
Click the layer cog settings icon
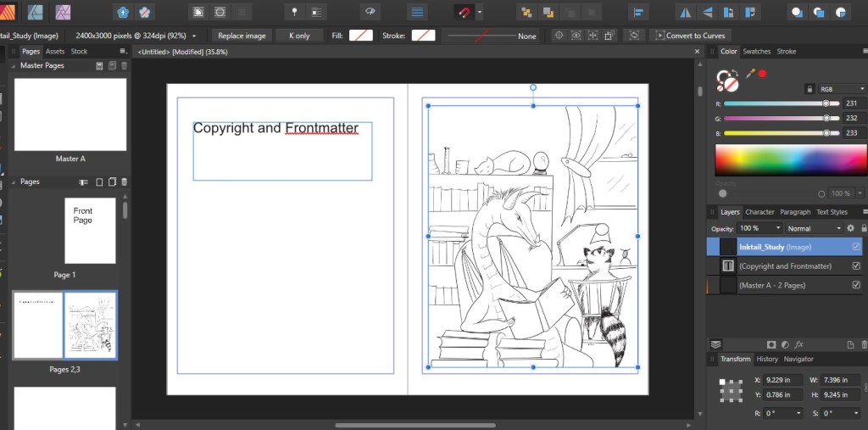850,228
